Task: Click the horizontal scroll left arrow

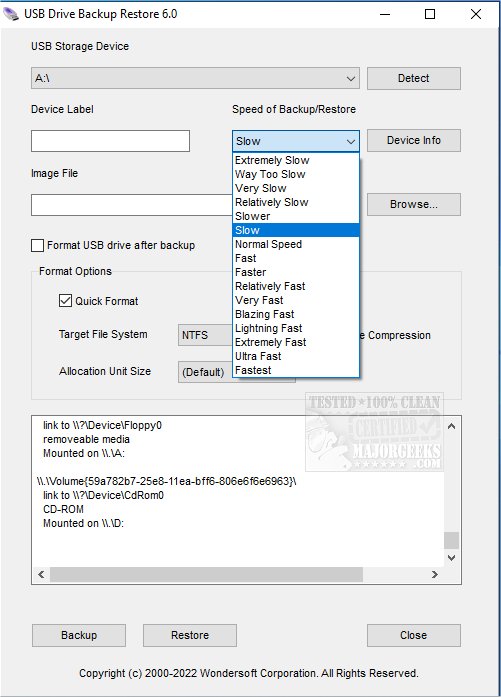Action: tap(41, 574)
